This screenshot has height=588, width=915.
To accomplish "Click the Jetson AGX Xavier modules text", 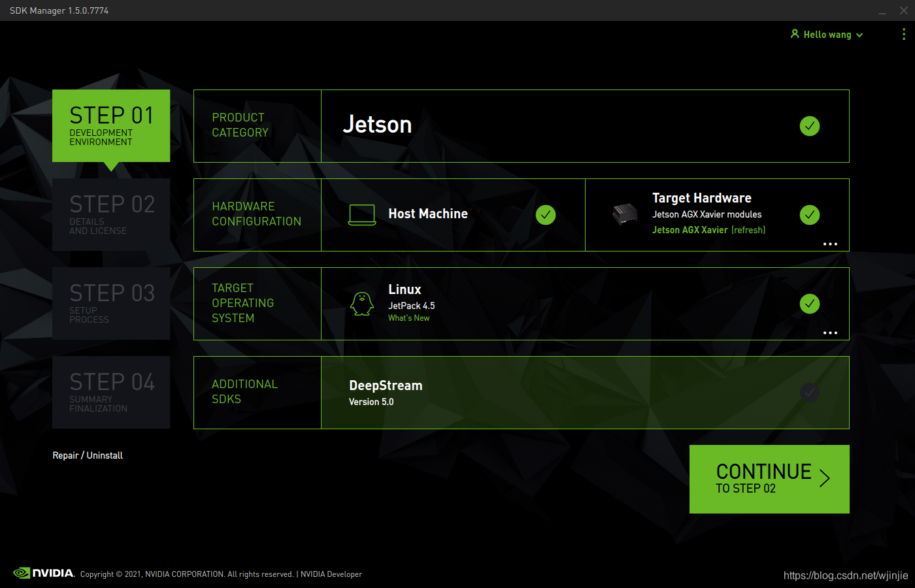I will pyautogui.click(x=707, y=214).
